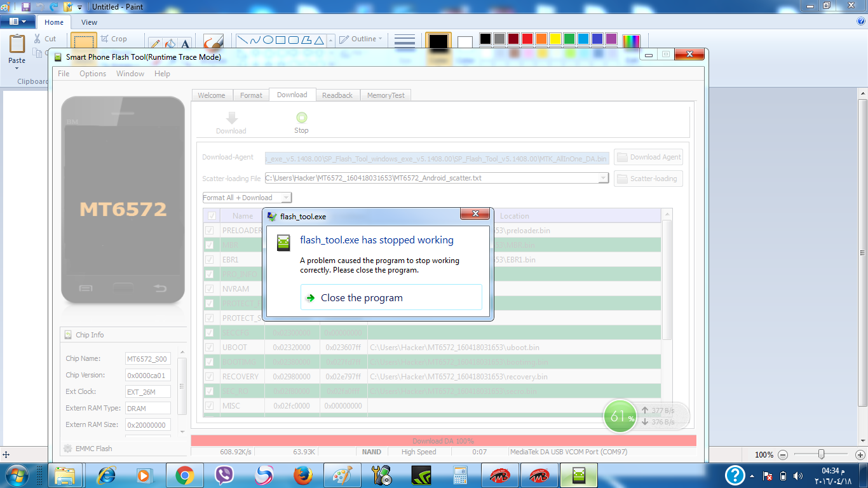Toggle the RECOVERY row checkbox
Screen dimensions: 868x488
pyautogui.click(x=209, y=377)
